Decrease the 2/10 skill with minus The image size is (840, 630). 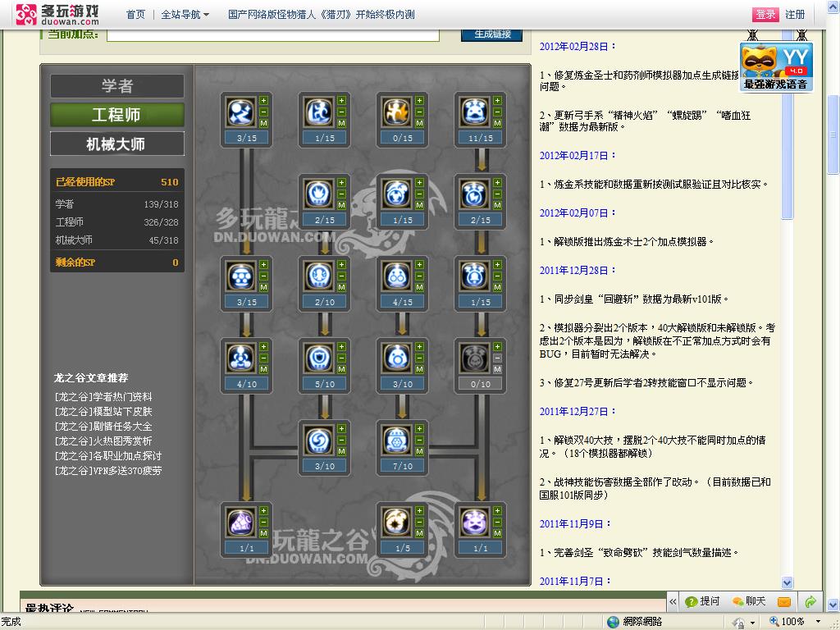(341, 276)
